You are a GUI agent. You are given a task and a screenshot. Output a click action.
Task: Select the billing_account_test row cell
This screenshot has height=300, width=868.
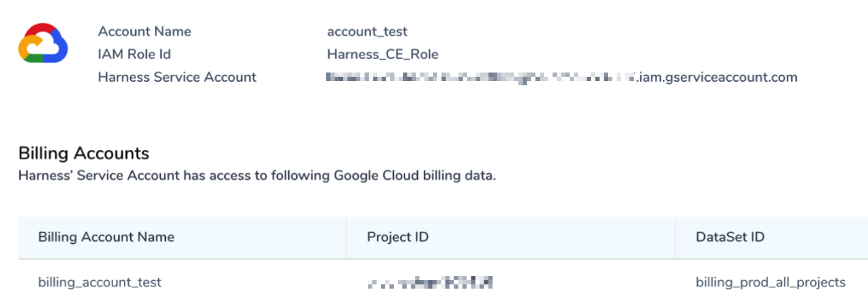(100, 283)
